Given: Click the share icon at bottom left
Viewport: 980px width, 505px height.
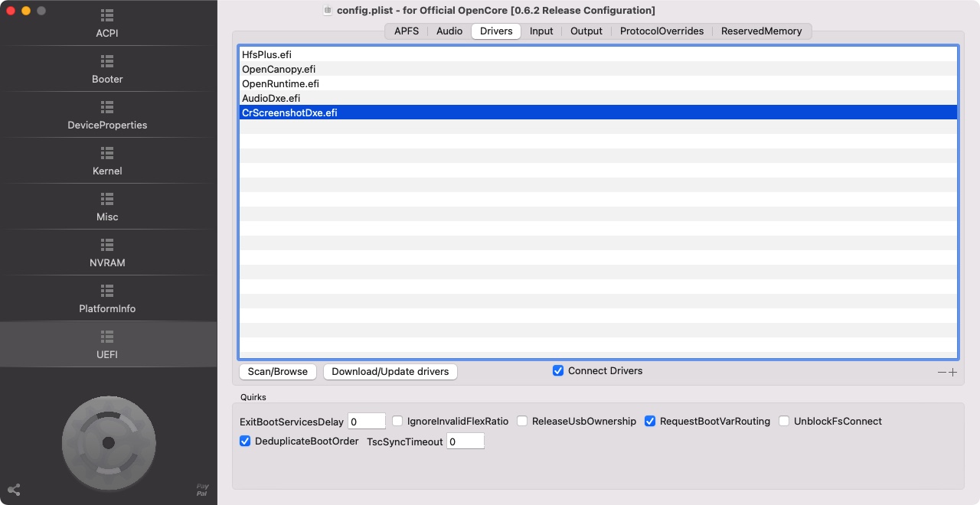Looking at the screenshot, I should pyautogui.click(x=14, y=490).
